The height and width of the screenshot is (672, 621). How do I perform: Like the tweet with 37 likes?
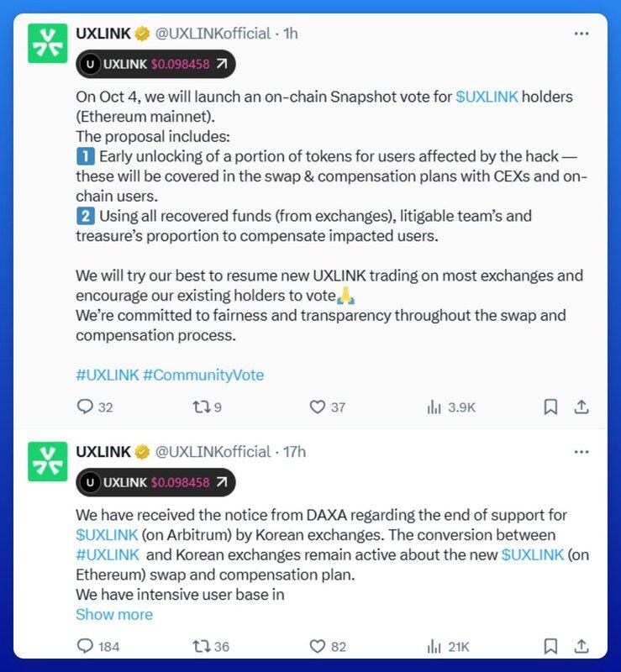tap(317, 407)
